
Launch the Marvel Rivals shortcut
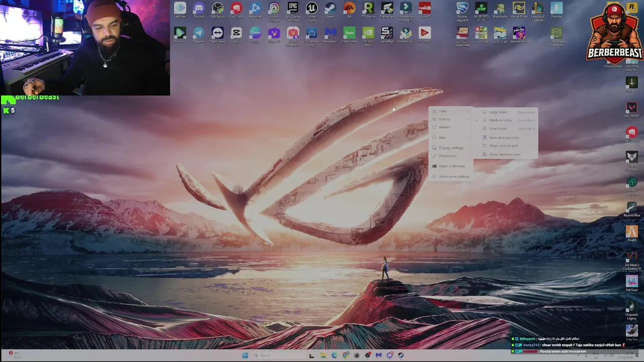pyautogui.click(x=519, y=10)
